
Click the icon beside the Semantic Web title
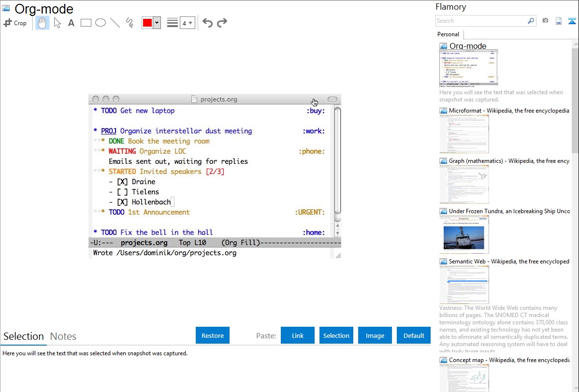pyautogui.click(x=443, y=261)
